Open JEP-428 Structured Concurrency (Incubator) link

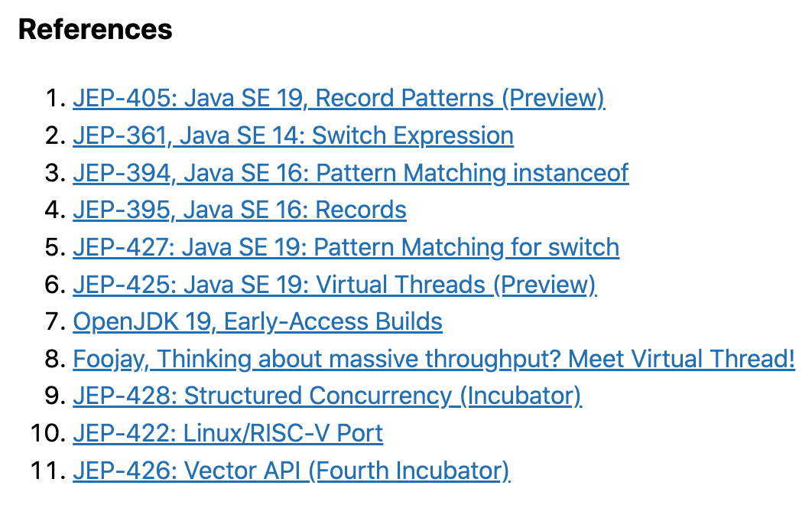click(x=327, y=396)
